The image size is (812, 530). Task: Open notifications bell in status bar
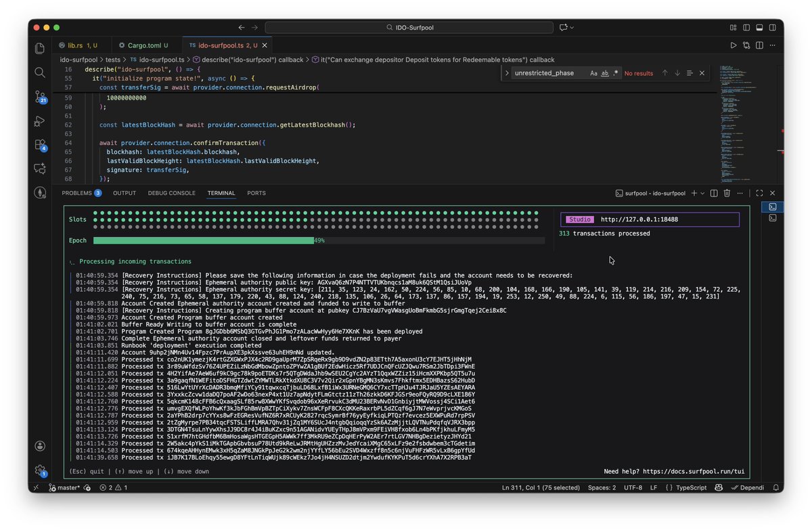[775, 487]
